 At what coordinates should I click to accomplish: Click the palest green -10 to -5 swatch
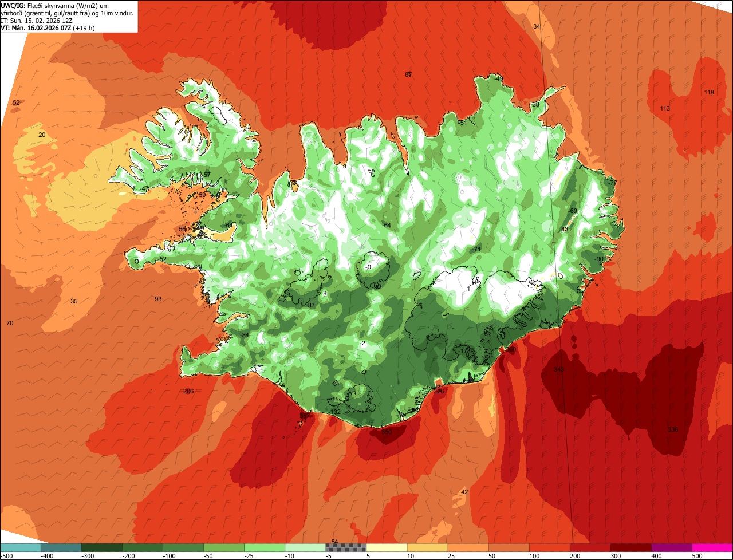(305, 548)
